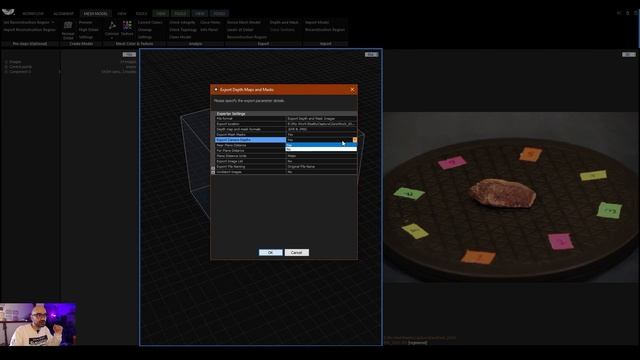Image resolution: width=640 pixels, height=360 pixels.
Task: Click the Export location path field
Action: tap(321, 124)
